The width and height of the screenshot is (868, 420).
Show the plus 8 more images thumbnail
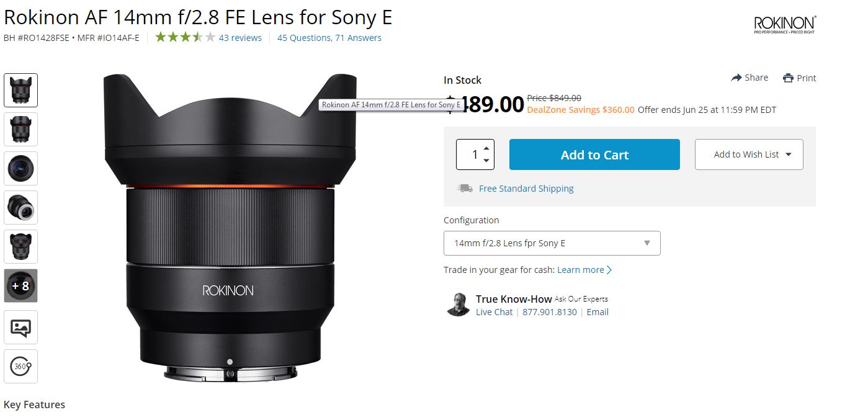tap(21, 286)
